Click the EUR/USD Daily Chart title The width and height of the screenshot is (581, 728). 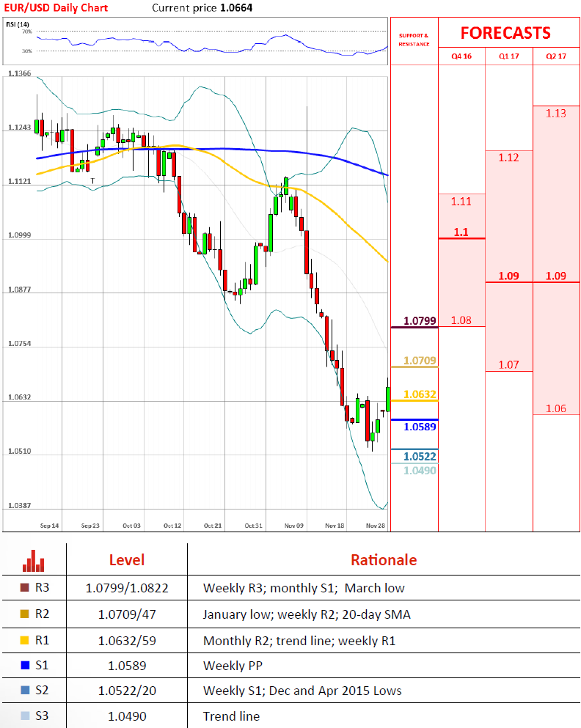tap(56, 8)
